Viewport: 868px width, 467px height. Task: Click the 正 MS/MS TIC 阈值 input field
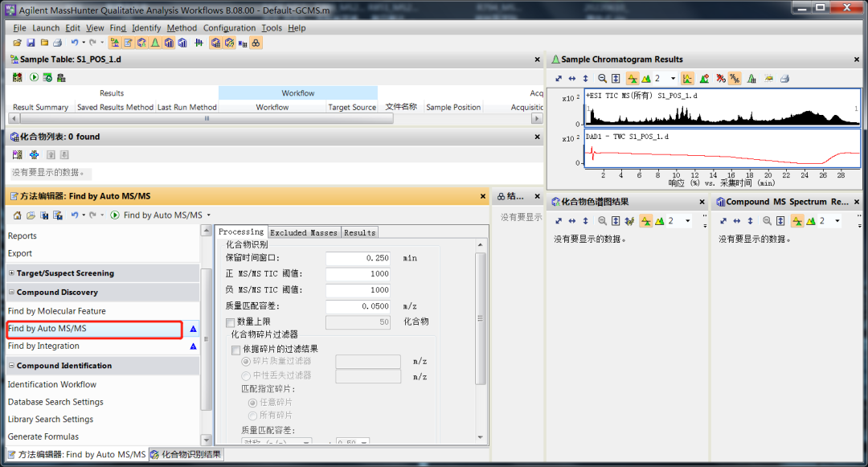point(358,274)
